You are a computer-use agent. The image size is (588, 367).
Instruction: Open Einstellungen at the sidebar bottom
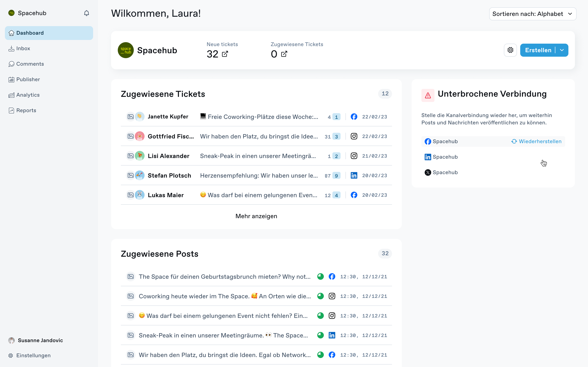(33, 355)
